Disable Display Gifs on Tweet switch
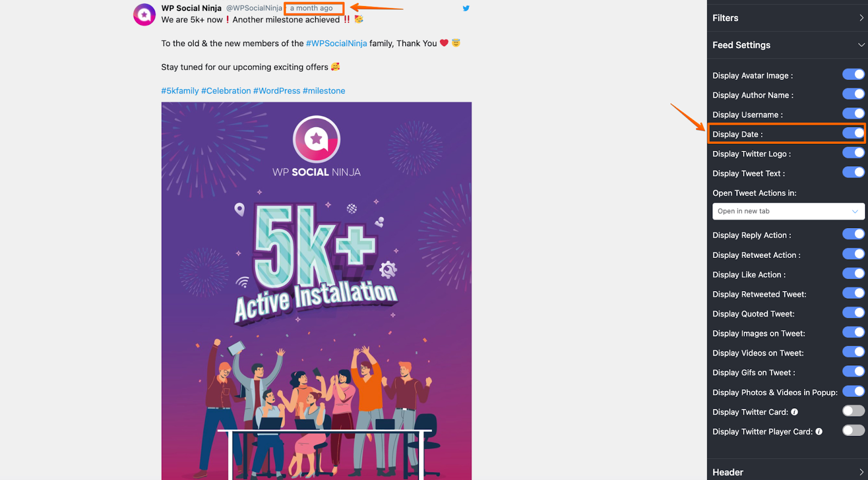 tap(853, 371)
